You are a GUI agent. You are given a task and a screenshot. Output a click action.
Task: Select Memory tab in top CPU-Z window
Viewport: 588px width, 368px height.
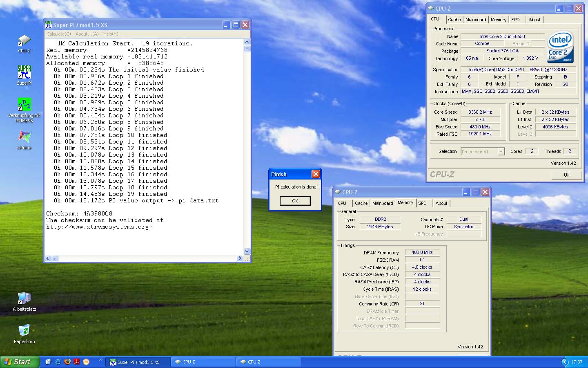pyautogui.click(x=499, y=20)
